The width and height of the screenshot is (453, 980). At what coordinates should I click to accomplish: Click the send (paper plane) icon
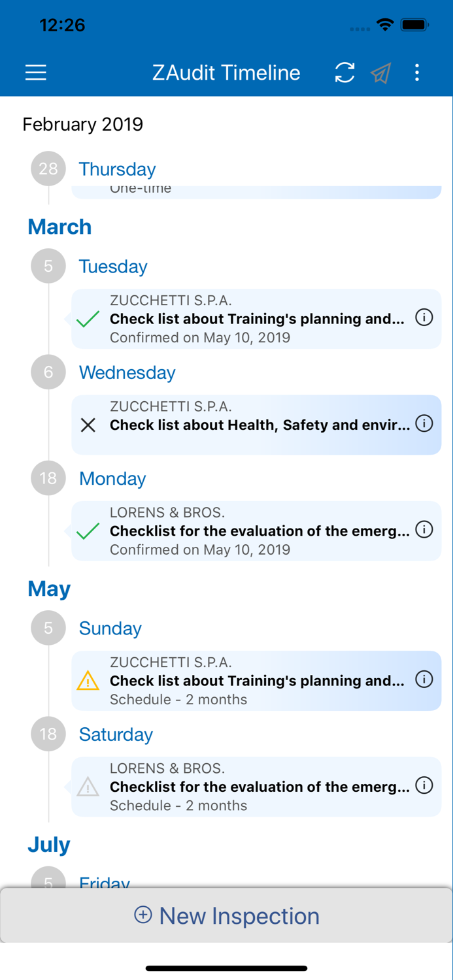[x=381, y=73]
